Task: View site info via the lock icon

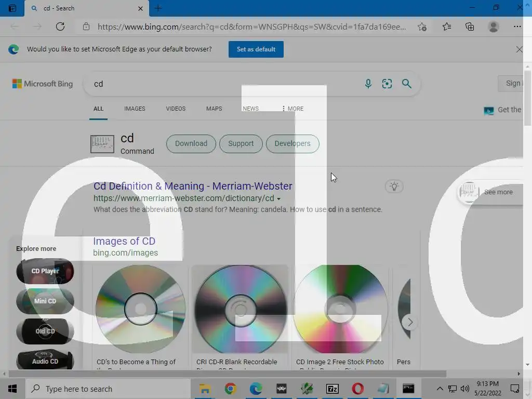Action: (86, 26)
